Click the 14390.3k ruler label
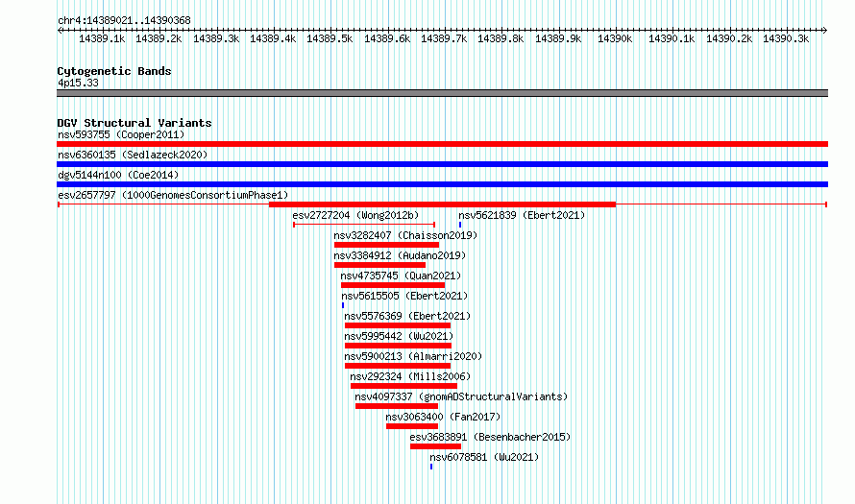Viewport: 855px width, 504px height. [786, 38]
